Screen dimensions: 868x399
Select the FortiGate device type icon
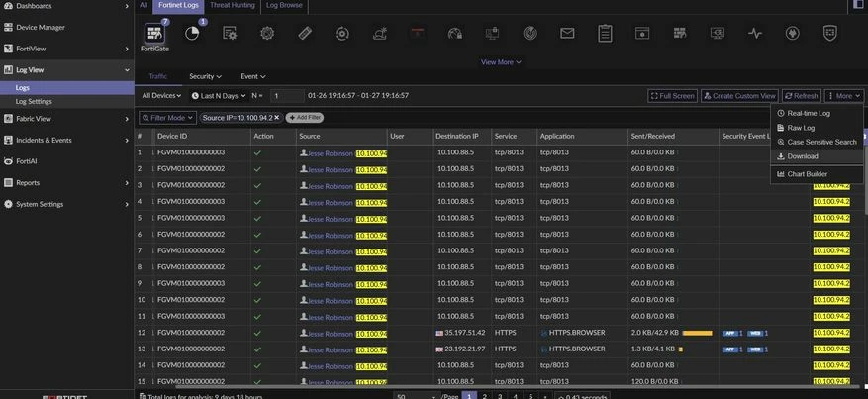pyautogui.click(x=154, y=34)
